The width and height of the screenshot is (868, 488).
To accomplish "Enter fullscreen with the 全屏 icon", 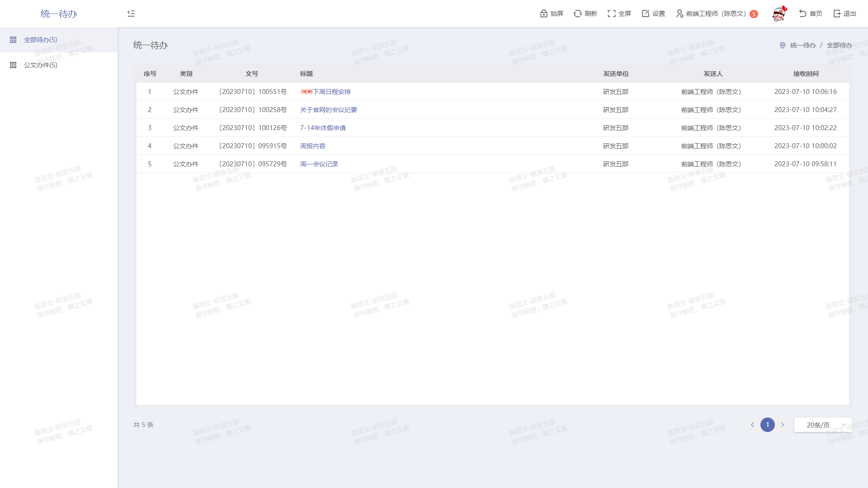I will (x=612, y=14).
